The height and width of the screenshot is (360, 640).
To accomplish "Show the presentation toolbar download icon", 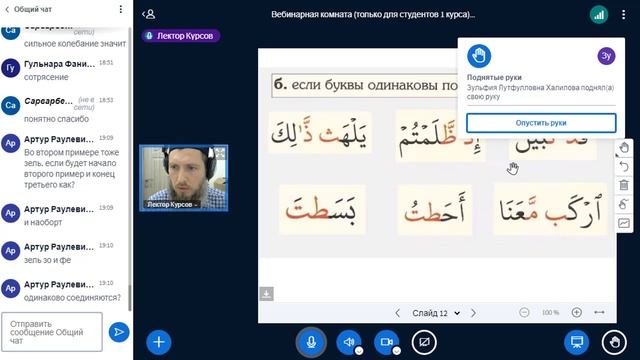I will click(267, 293).
